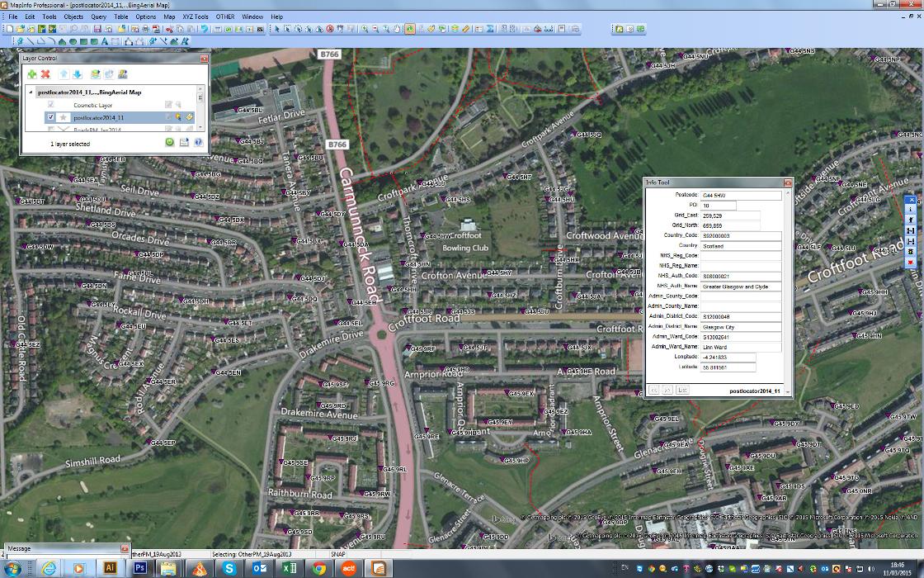The width and height of the screenshot is (924, 578).
Task: Toggle the Cosmetic Layer visibility checkbox
Action: [x=51, y=104]
